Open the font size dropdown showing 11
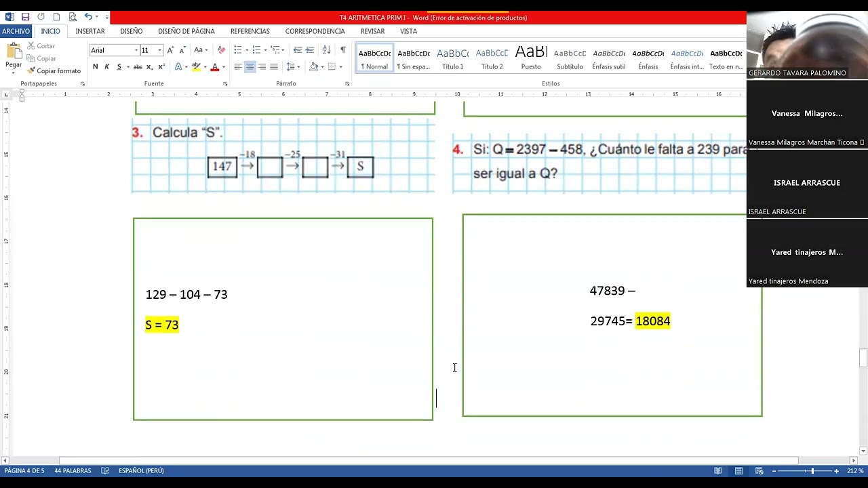This screenshot has width=868, height=488. coord(159,50)
